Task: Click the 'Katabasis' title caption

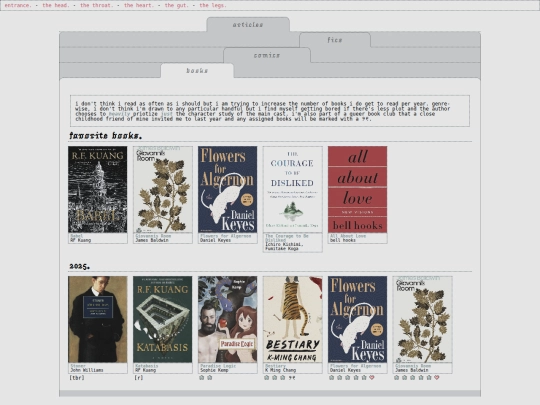Action: 147,366
